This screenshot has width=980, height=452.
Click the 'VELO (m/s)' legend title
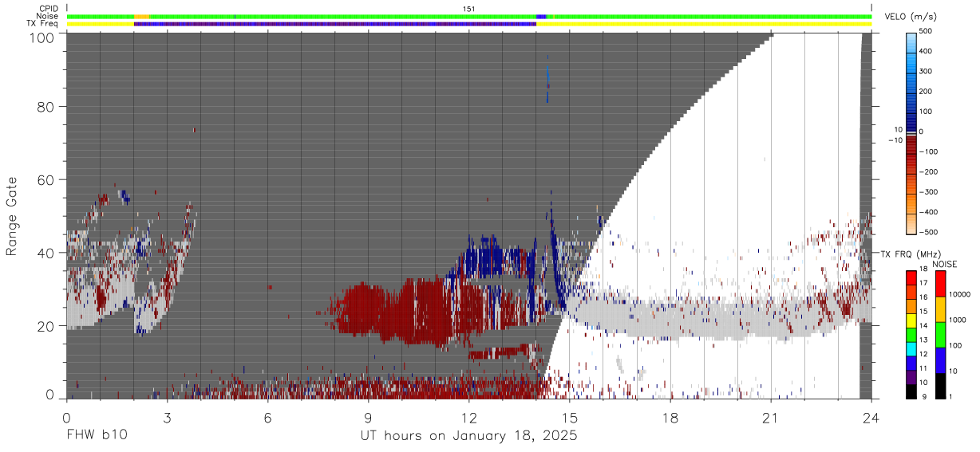coord(911,17)
